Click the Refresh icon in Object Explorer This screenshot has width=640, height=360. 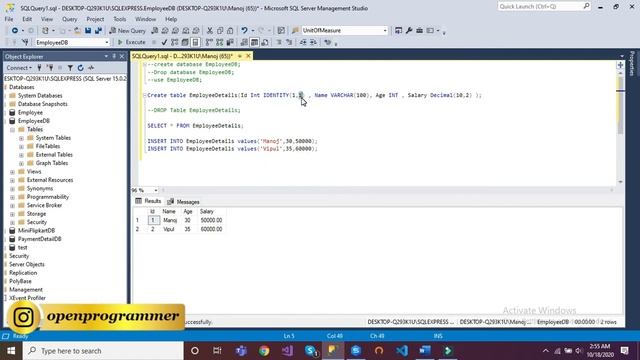[80, 68]
